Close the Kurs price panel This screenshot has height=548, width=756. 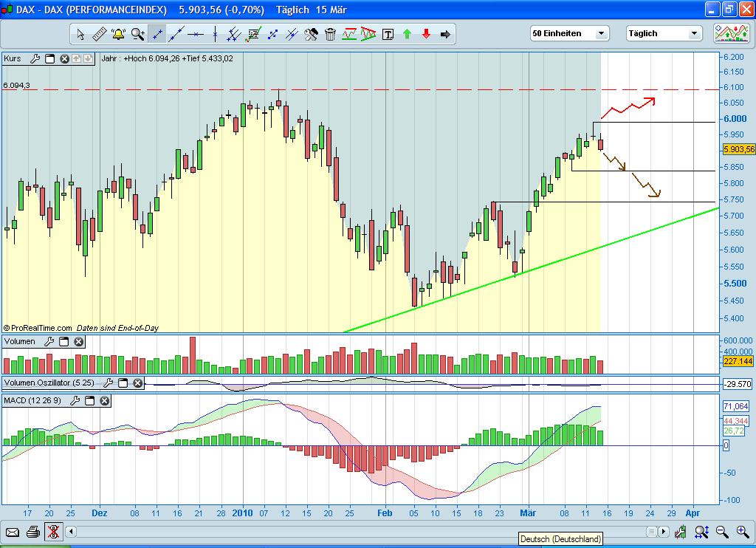point(65,59)
